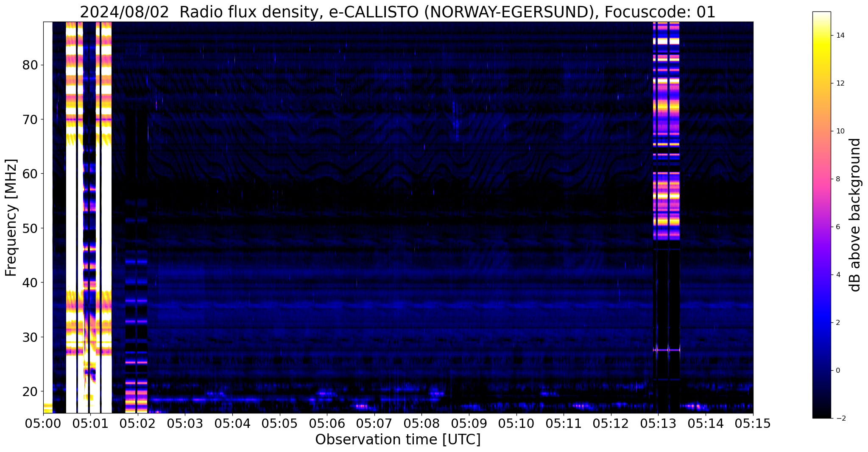The width and height of the screenshot is (868, 452).
Task: Click the 50 MHz frequency tick label
Action: click(30, 228)
